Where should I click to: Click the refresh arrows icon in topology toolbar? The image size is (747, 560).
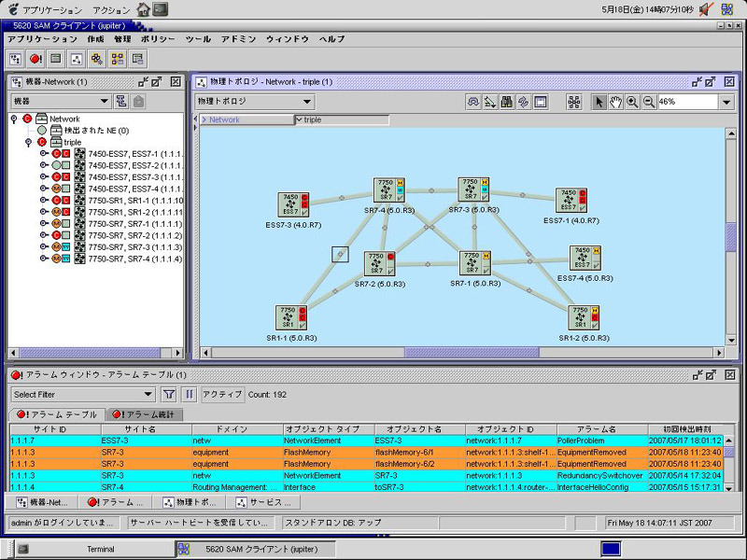coord(524,102)
